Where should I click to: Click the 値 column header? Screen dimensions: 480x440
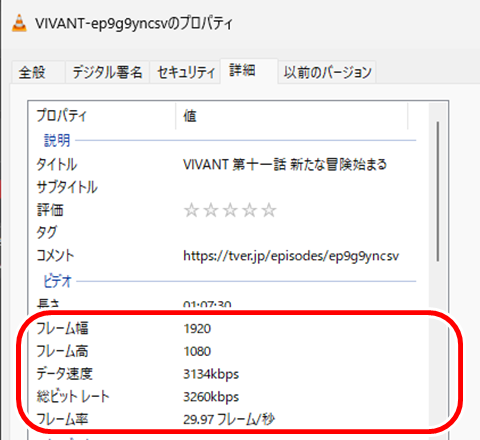pyautogui.click(x=292, y=116)
